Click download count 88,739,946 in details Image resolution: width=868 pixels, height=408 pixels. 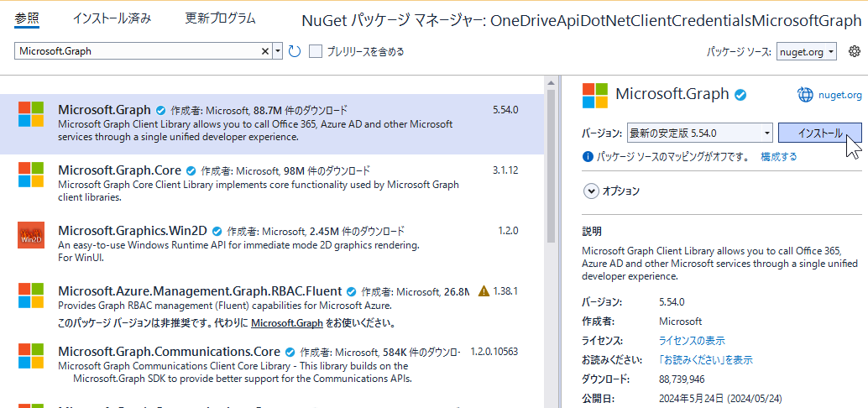click(682, 379)
